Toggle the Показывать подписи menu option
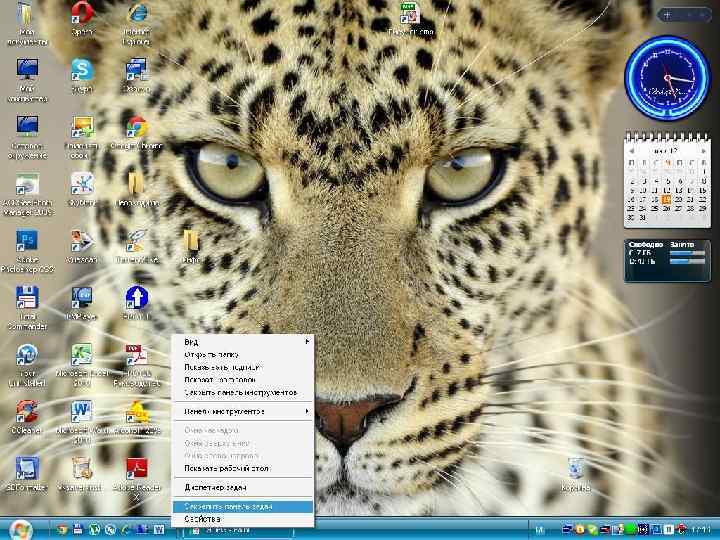720x540 pixels. 243,367
